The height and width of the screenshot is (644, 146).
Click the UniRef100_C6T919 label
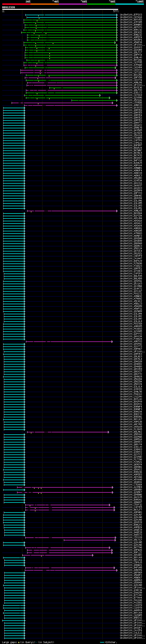[131, 95]
